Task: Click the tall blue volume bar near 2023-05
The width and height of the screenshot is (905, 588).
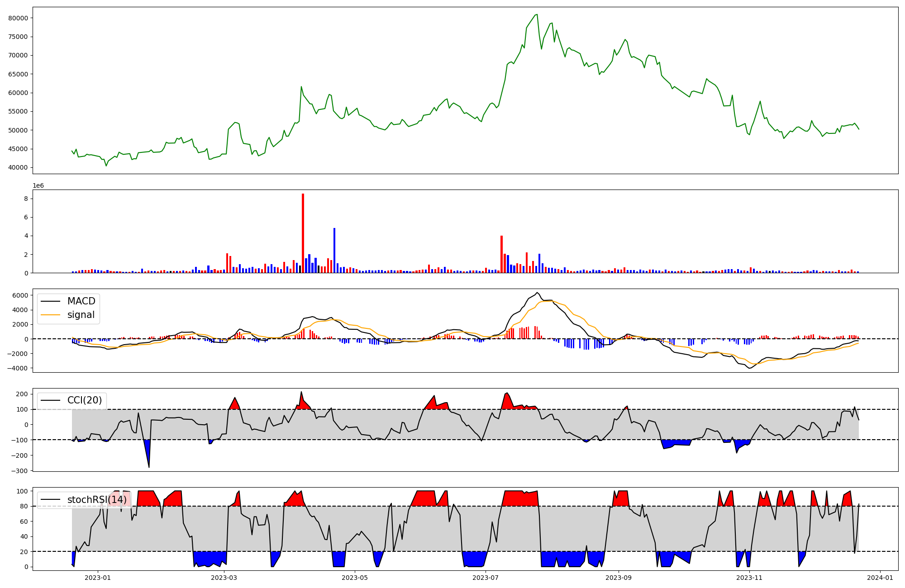Action: pyautogui.click(x=334, y=250)
